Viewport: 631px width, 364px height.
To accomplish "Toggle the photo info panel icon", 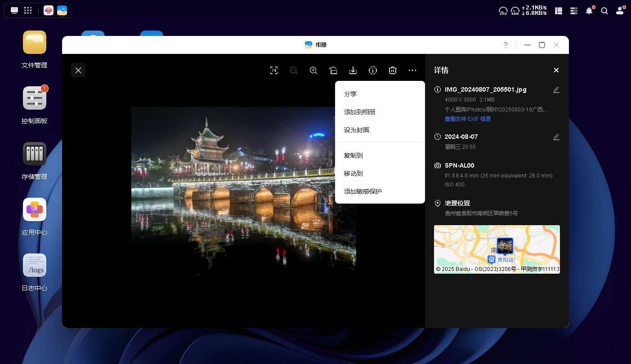I will coord(373,70).
